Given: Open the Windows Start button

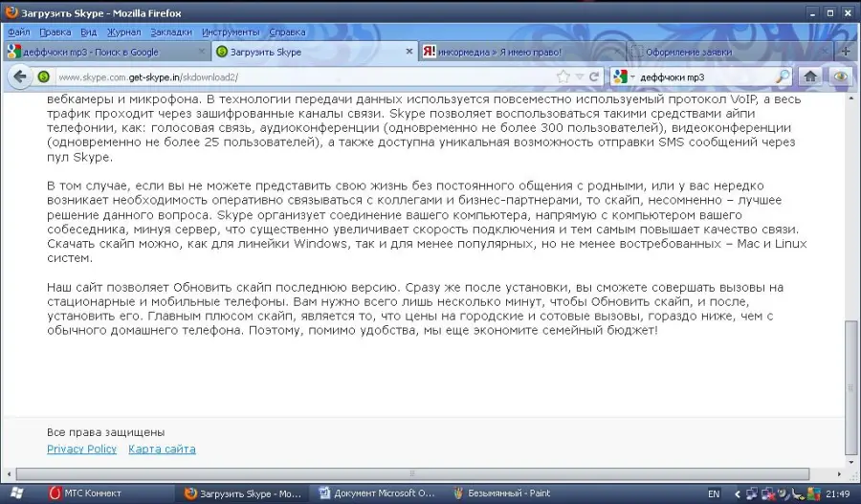Looking at the screenshot, I should 16,493.
